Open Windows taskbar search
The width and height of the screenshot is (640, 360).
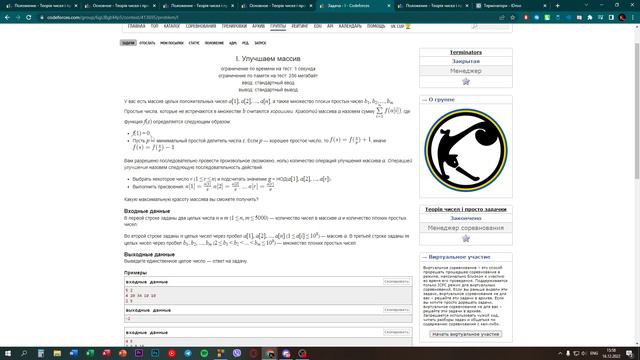pos(24,353)
